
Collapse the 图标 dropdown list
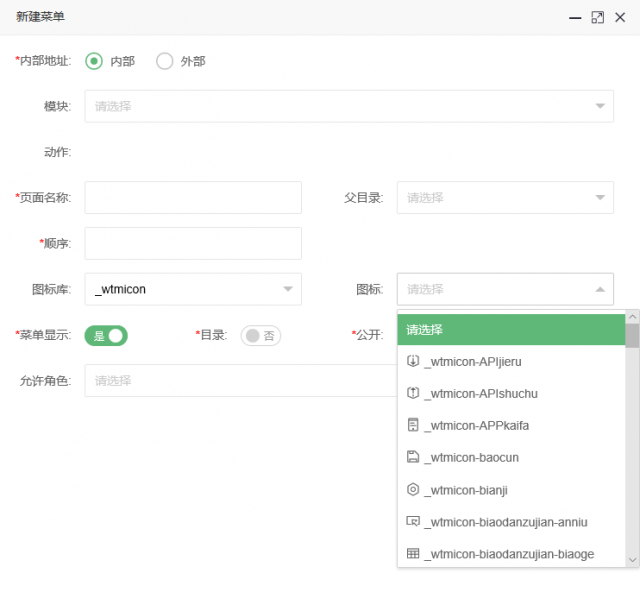click(x=505, y=289)
